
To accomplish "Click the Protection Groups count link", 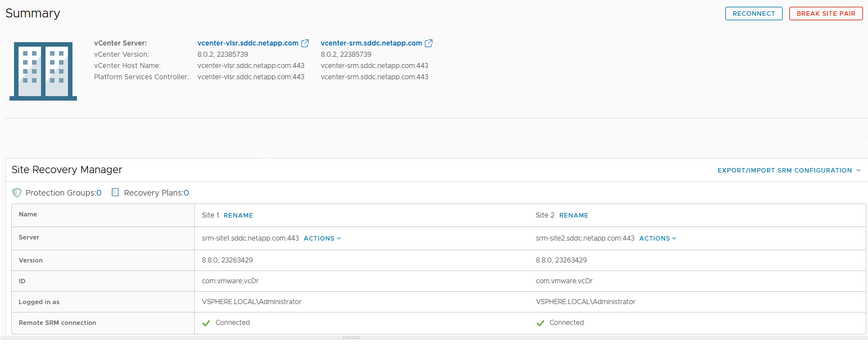I will (99, 193).
